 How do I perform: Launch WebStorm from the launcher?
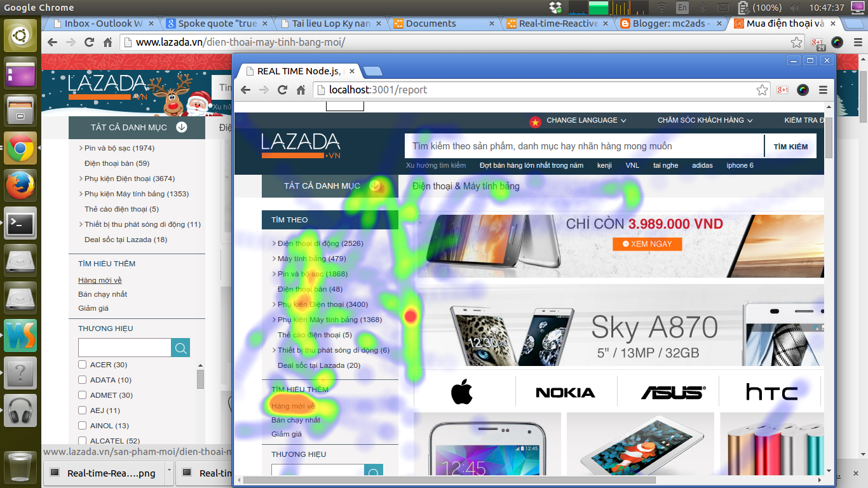click(x=20, y=335)
